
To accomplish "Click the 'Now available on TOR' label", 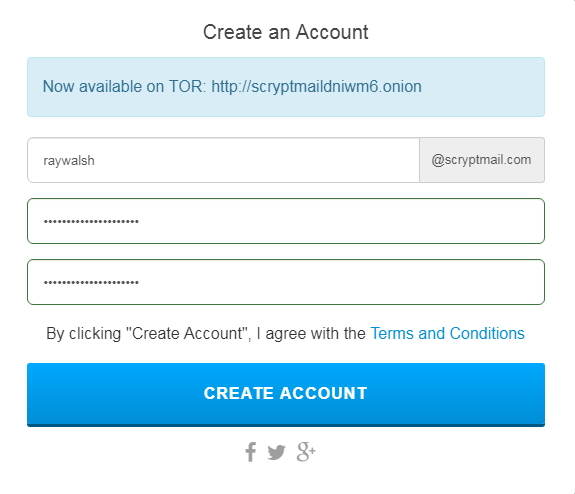I will (123, 87).
